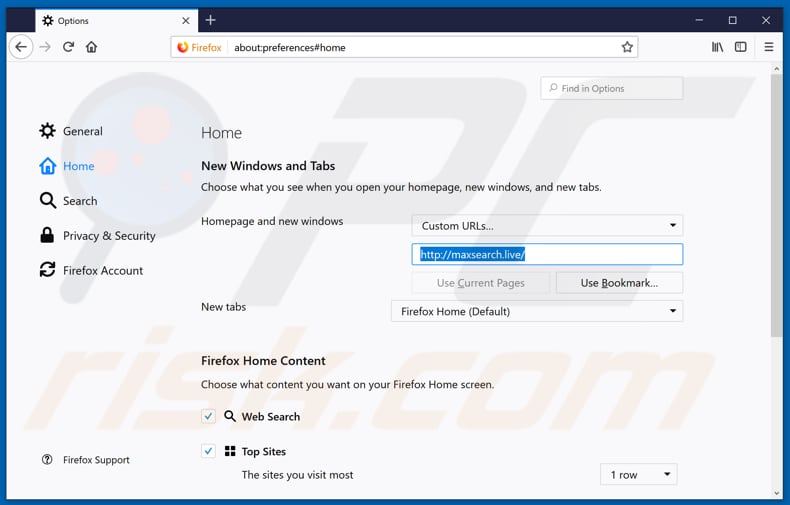Click the Use Bookmark button
The width and height of the screenshot is (790, 505).
619,283
